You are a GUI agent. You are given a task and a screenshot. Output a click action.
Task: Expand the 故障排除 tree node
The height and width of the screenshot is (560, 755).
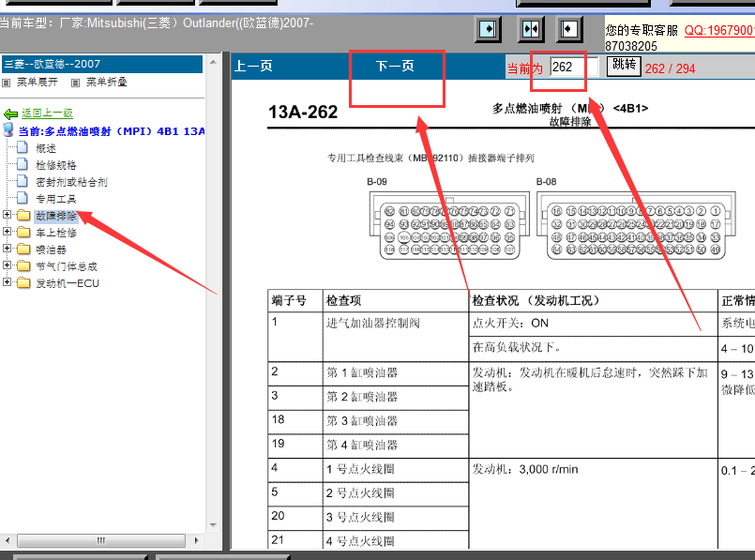[x=7, y=215]
